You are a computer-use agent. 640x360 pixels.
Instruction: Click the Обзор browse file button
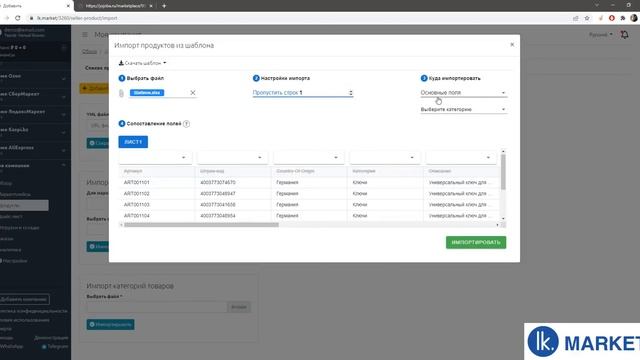point(239,307)
